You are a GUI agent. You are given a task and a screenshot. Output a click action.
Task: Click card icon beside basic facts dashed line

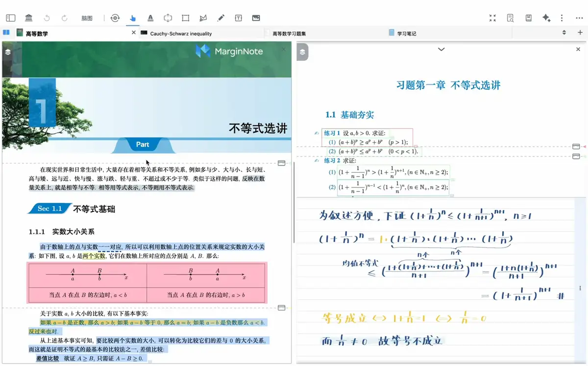(281, 308)
